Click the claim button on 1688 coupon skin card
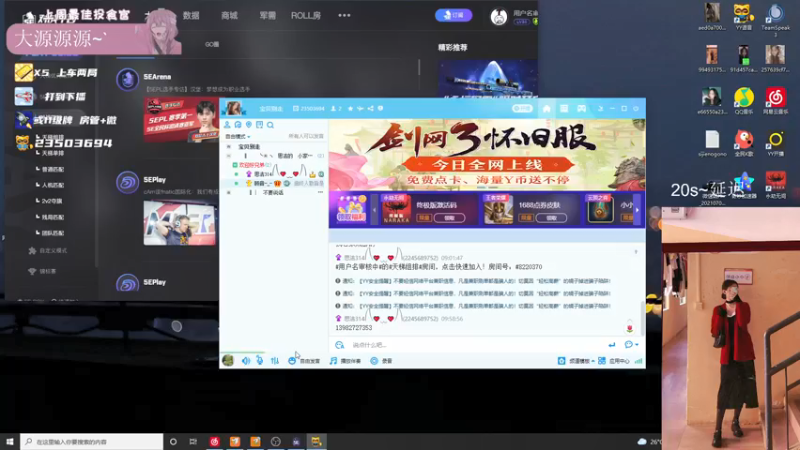The height and width of the screenshot is (450, 800). coord(552,218)
